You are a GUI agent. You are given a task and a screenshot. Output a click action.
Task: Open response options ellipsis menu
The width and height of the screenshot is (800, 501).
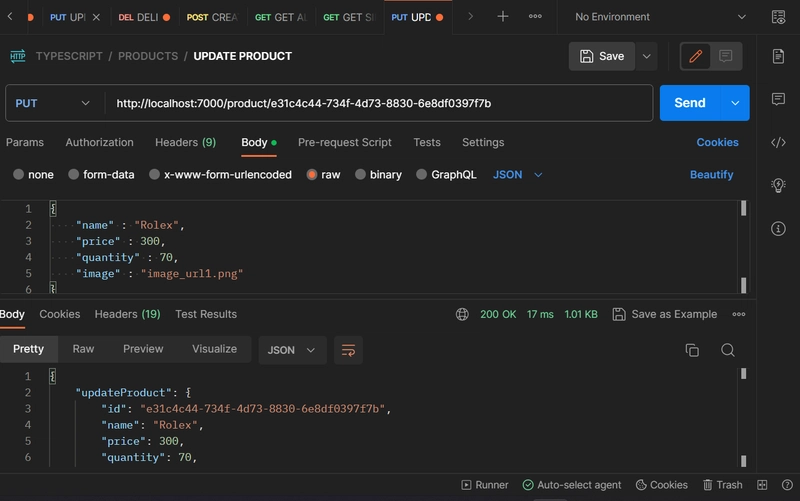(x=738, y=314)
